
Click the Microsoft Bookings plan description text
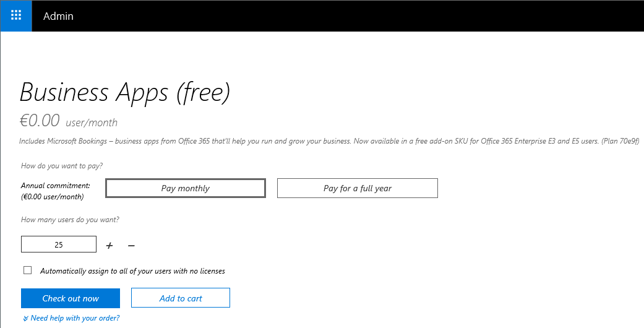329,141
